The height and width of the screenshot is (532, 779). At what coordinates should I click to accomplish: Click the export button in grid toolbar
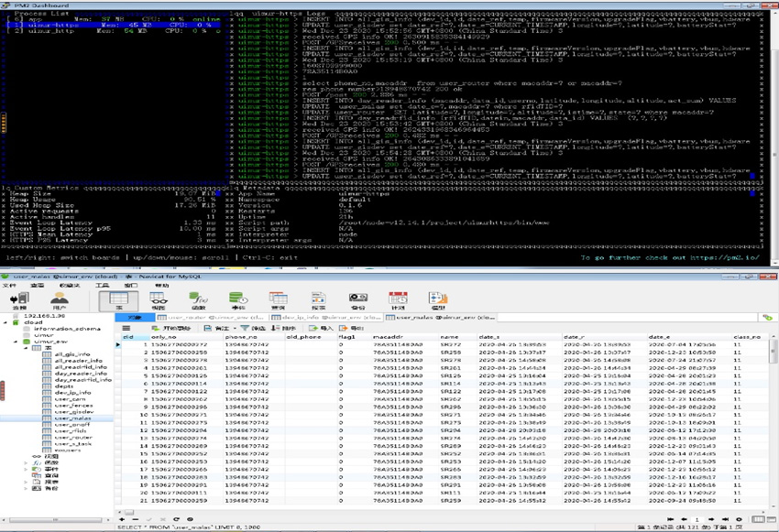click(351, 328)
